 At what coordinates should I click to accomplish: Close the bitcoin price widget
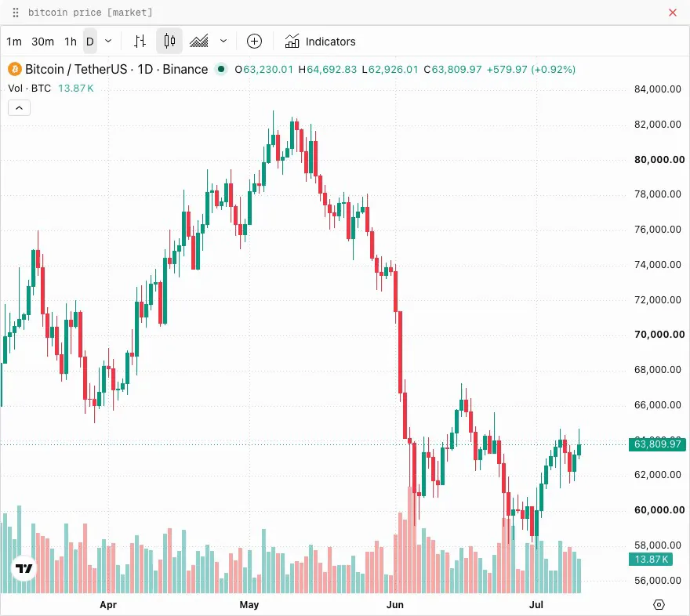pos(673,13)
